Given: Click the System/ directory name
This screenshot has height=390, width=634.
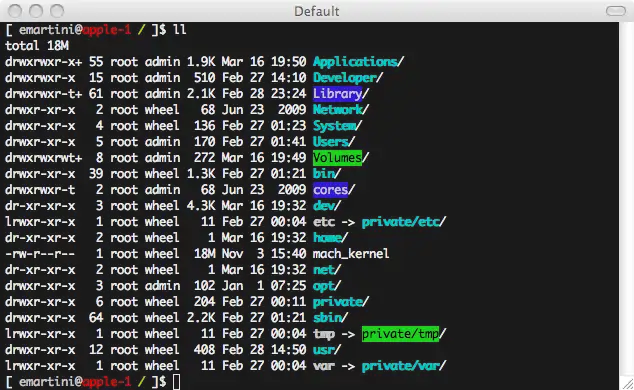Looking at the screenshot, I should click(337, 126).
